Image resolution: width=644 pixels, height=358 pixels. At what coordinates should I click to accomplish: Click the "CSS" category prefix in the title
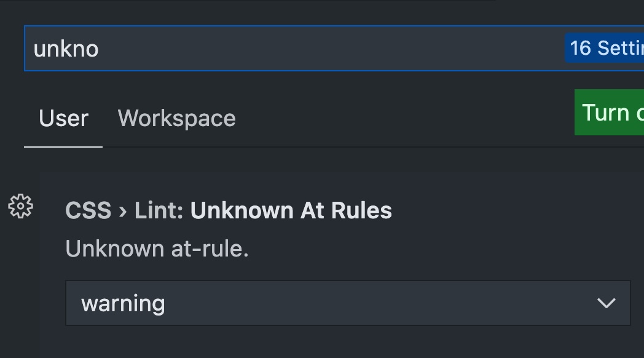coord(88,210)
